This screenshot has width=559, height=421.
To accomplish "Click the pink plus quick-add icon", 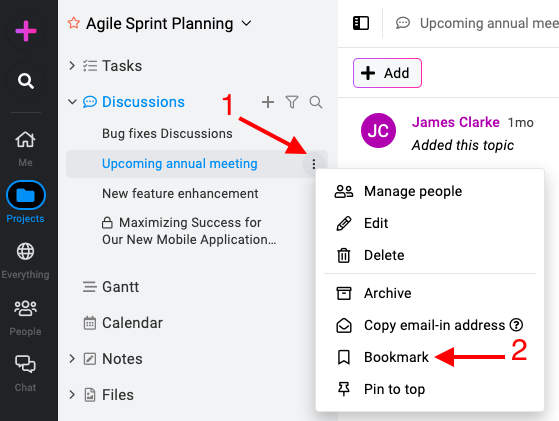I will point(26,31).
